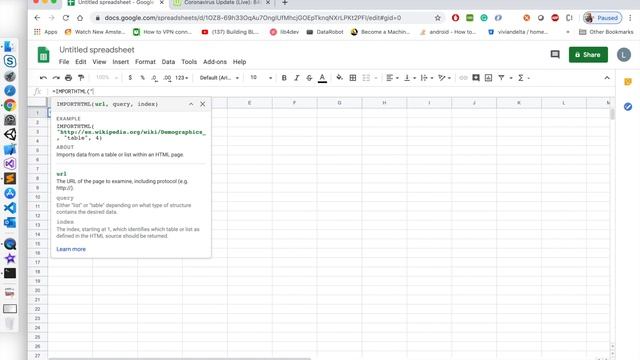Click the Insert link icon
The width and height of the screenshot is (640, 360).
click(463, 78)
